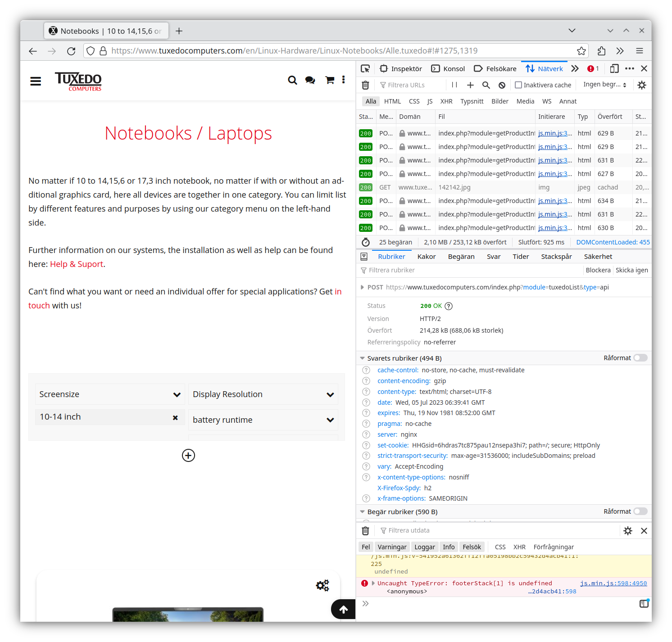
Task: Open network panel settings gear
Action: [642, 85]
